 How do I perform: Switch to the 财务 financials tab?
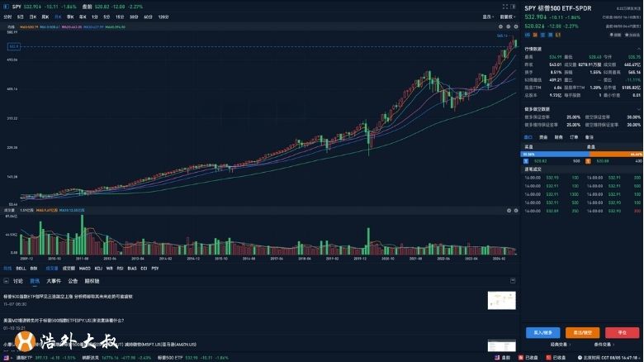559,137
